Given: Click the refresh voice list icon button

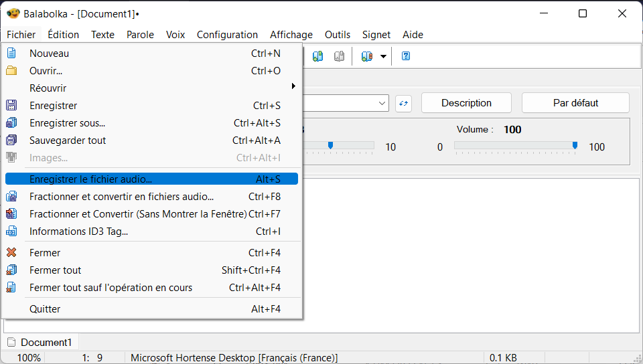Looking at the screenshot, I should click(403, 103).
